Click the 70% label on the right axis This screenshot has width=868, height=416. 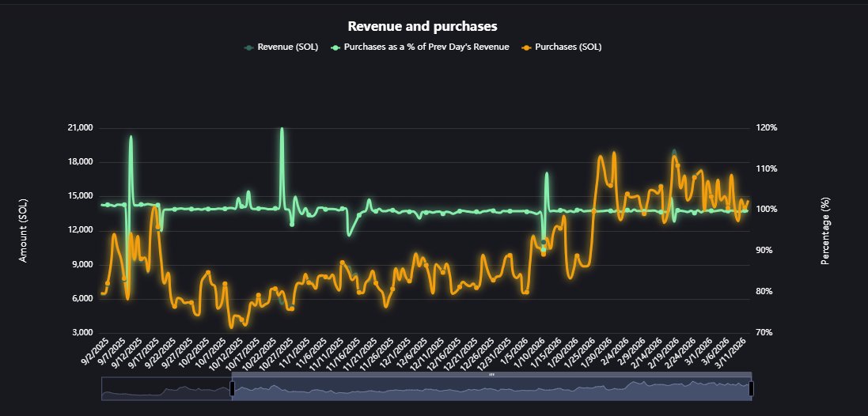coord(766,333)
